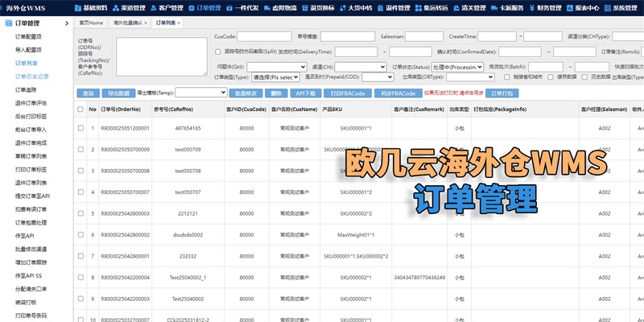Open 集运转运 icon in top navigation
644x322 pixels.
click(419, 8)
